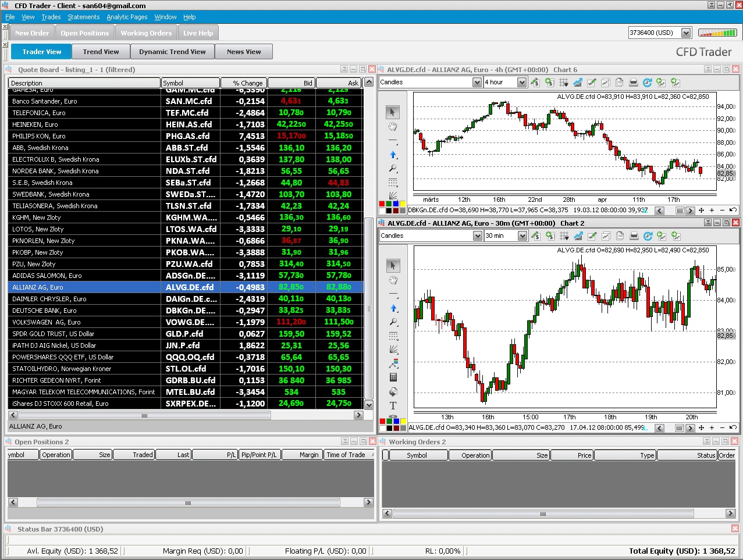Click the print icon in the 4 hour chart toolbar

[633, 83]
